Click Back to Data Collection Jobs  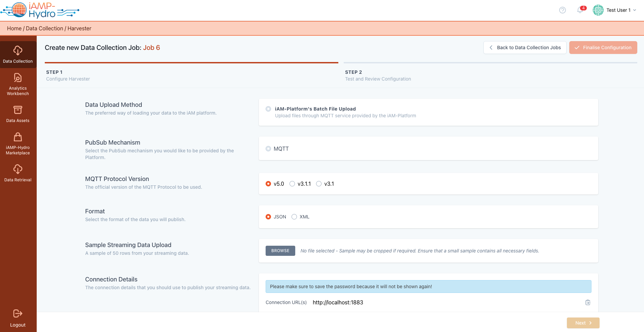coord(525,48)
